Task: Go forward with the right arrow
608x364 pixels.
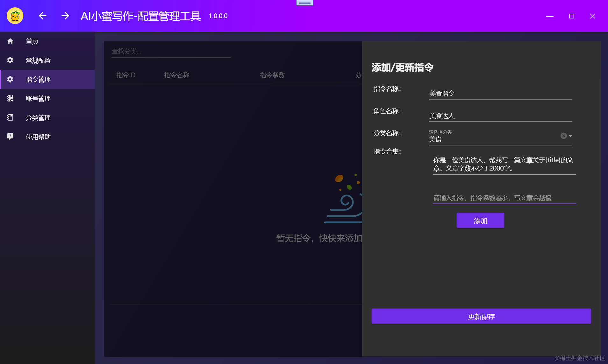Action: coord(65,16)
